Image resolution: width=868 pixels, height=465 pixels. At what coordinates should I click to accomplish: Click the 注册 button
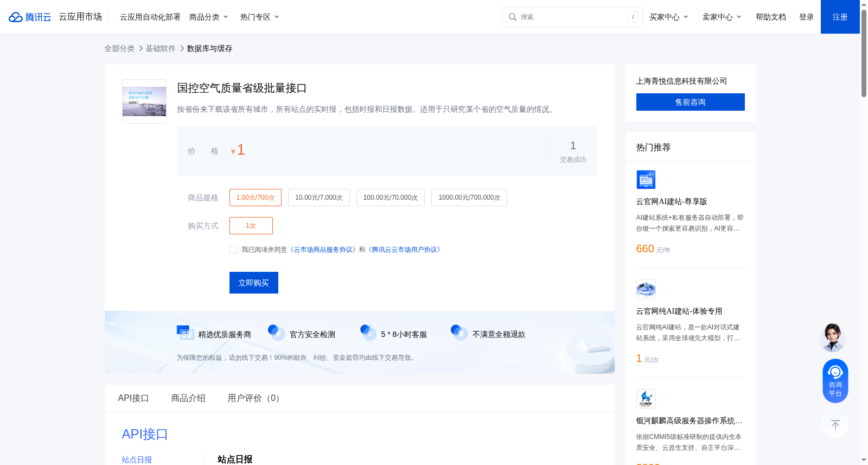(x=840, y=17)
